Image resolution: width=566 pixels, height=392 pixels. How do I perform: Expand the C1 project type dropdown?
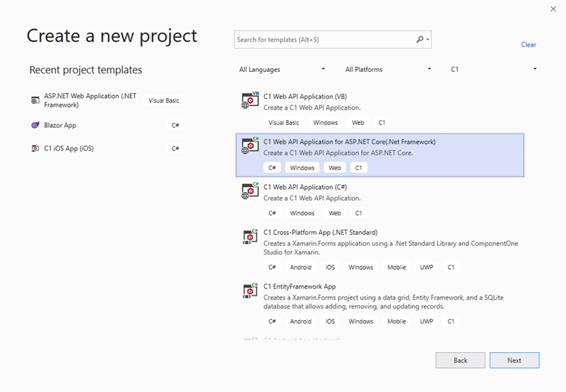(x=493, y=70)
